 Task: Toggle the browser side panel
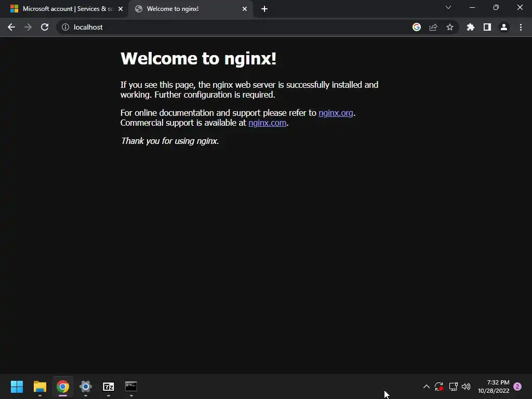pos(487,27)
